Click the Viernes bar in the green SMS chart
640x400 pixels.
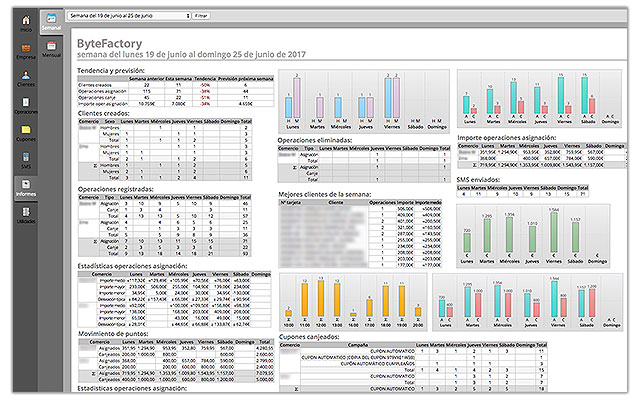pyautogui.click(x=552, y=234)
